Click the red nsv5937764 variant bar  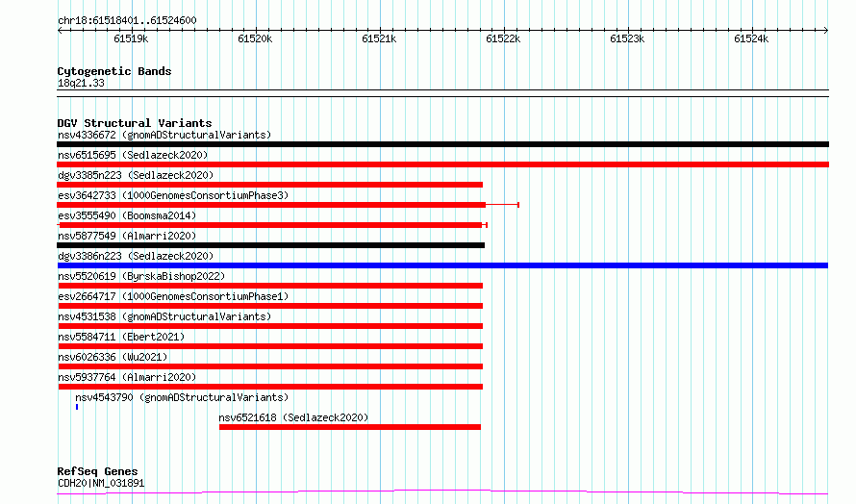pyautogui.click(x=271, y=388)
